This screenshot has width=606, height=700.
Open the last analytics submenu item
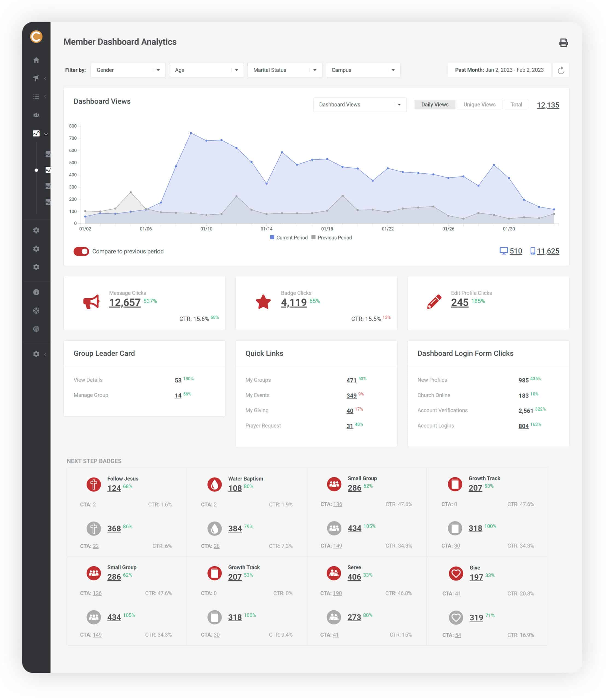pyautogui.click(x=48, y=202)
